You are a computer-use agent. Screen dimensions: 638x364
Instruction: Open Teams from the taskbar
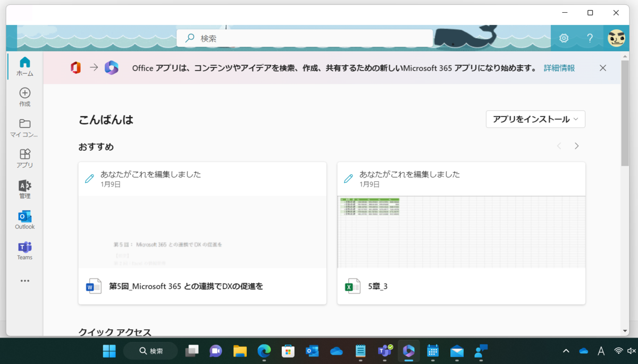384,351
